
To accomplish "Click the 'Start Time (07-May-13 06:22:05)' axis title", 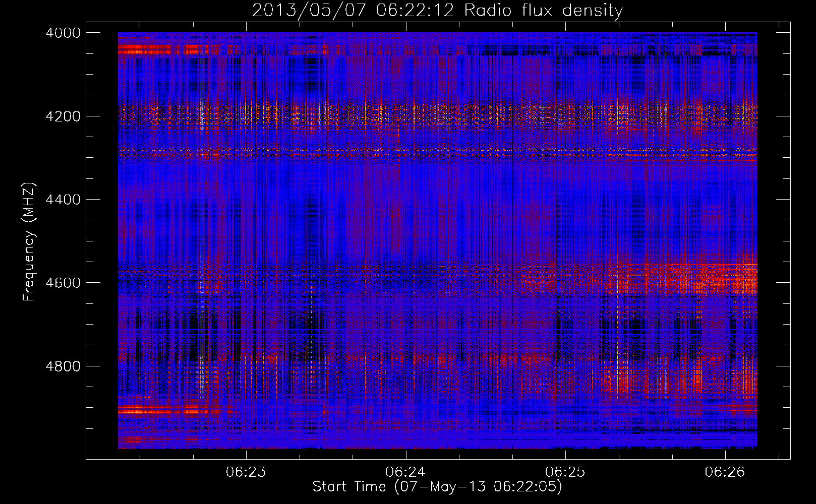I will tap(437, 487).
